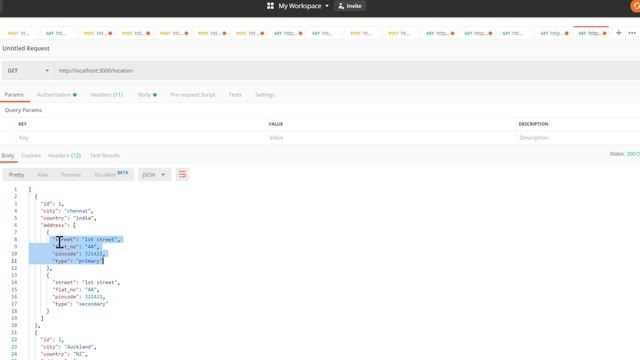Click the workspace grid icon beside My Workspace

point(270,6)
